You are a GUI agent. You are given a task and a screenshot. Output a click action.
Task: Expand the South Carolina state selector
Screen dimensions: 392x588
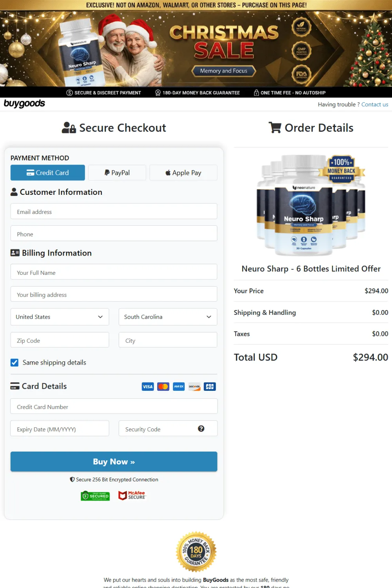168,317
